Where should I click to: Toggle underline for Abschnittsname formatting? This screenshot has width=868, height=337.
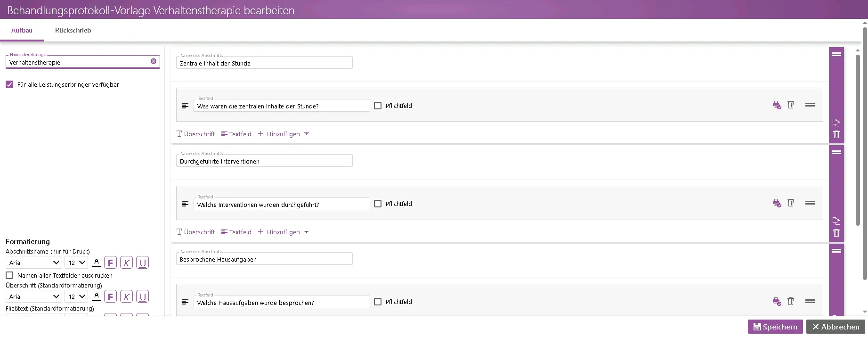click(142, 263)
